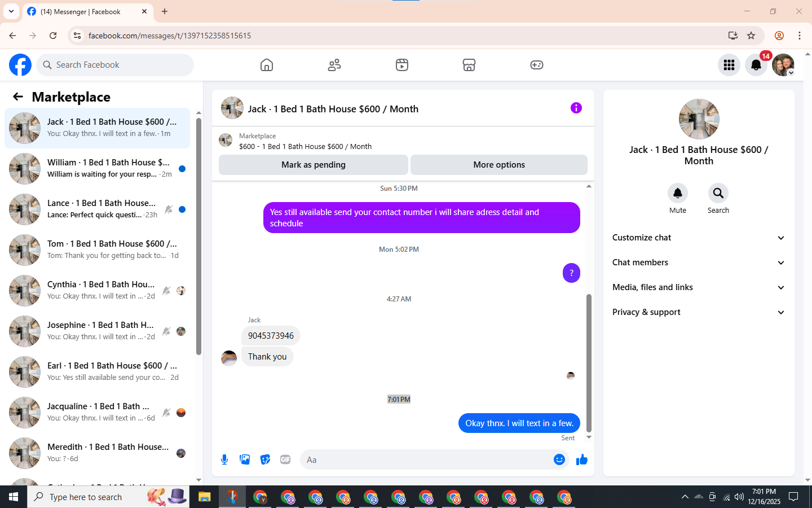Open Jack conversation in list
Viewport: 812px width, 508px height.
tap(97, 128)
